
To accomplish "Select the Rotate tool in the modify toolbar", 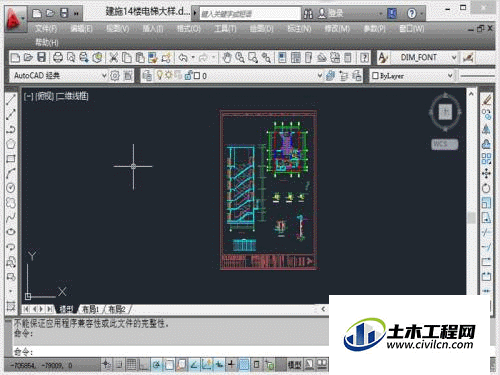I will click(x=487, y=188).
